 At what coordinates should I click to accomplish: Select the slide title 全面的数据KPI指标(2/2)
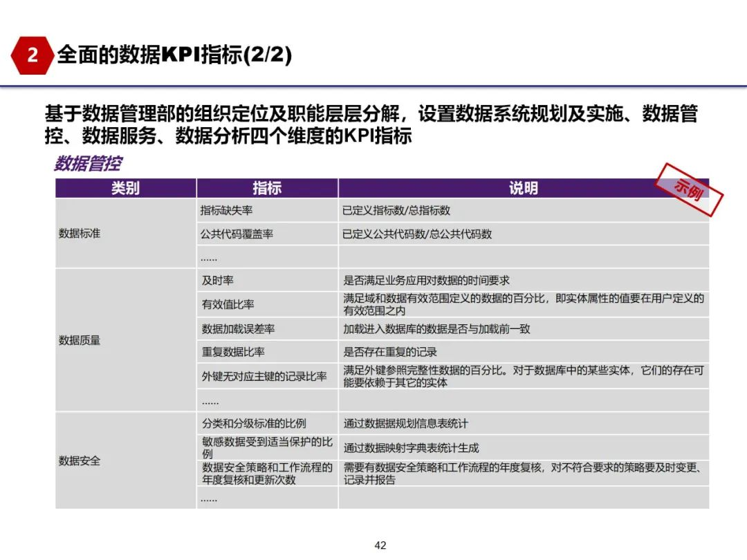tap(174, 55)
